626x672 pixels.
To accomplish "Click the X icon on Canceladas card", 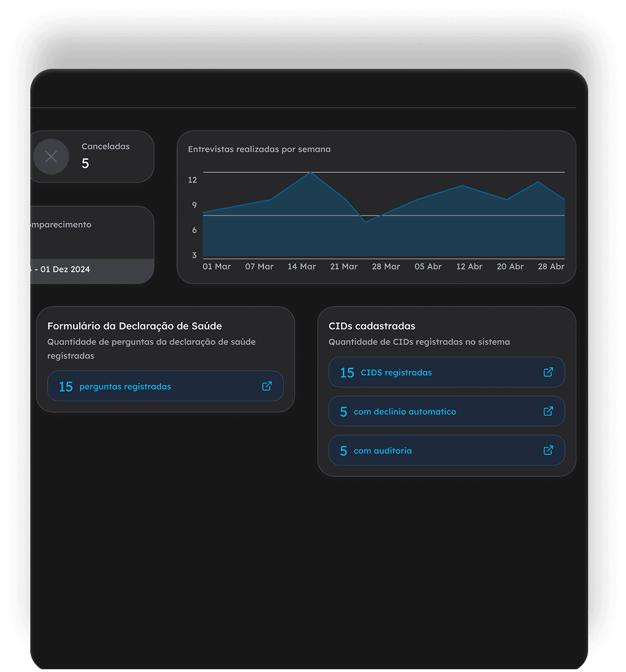I will [x=51, y=156].
